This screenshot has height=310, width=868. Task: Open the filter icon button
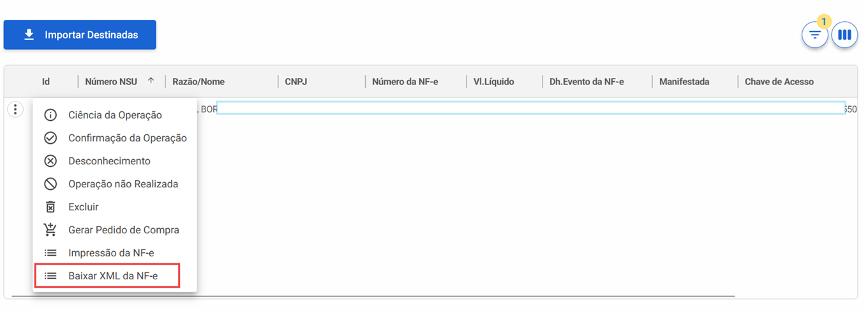click(814, 35)
